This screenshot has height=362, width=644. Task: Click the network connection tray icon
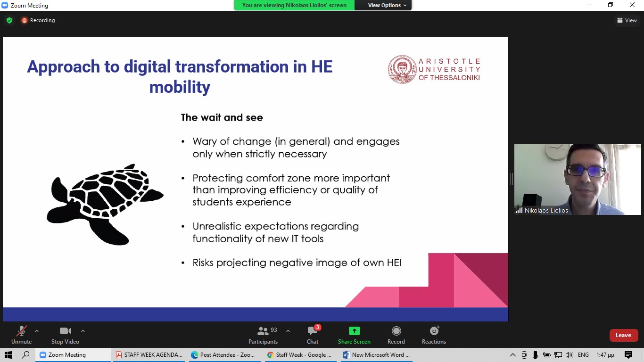558,355
